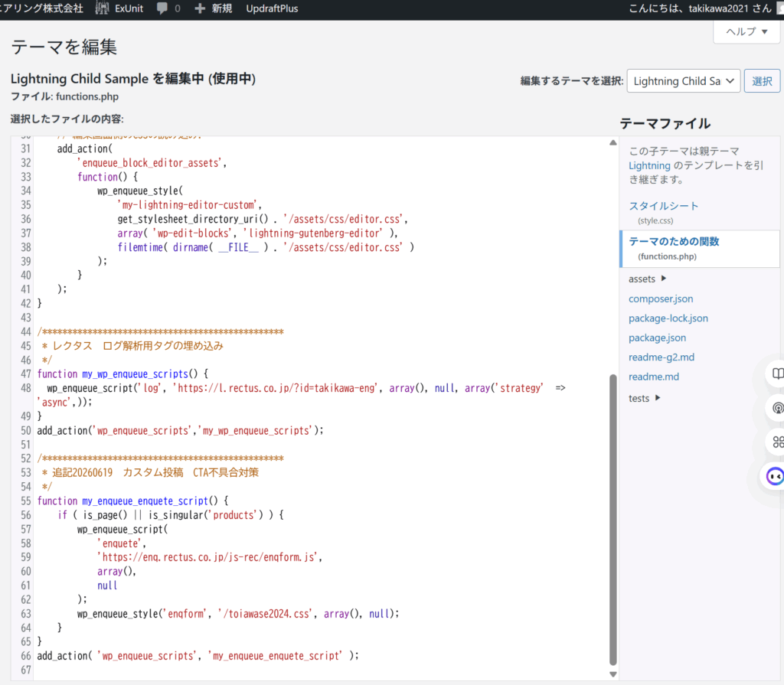Open package.json file
784x685 pixels.
pyautogui.click(x=657, y=338)
